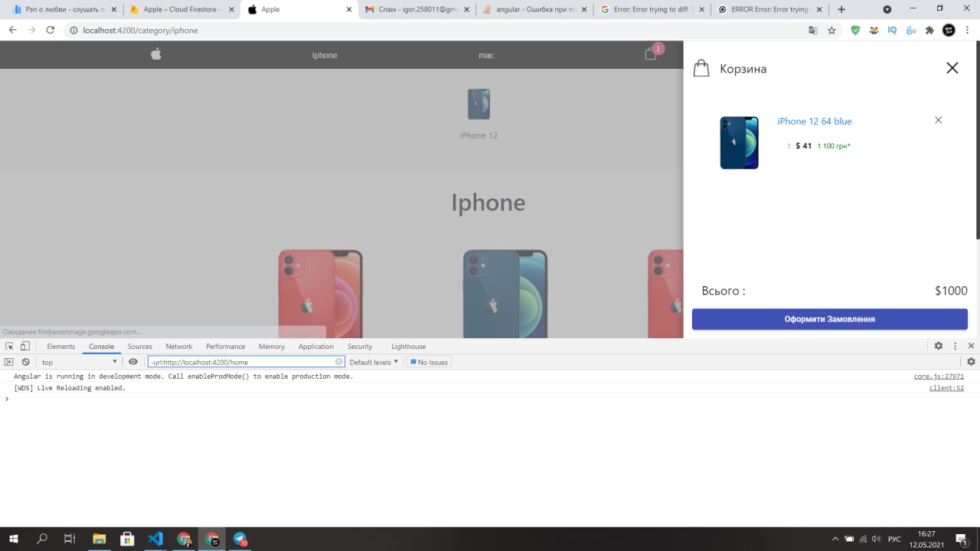Close the Корзина cart panel
Viewport: 980px width, 551px height.
[952, 68]
